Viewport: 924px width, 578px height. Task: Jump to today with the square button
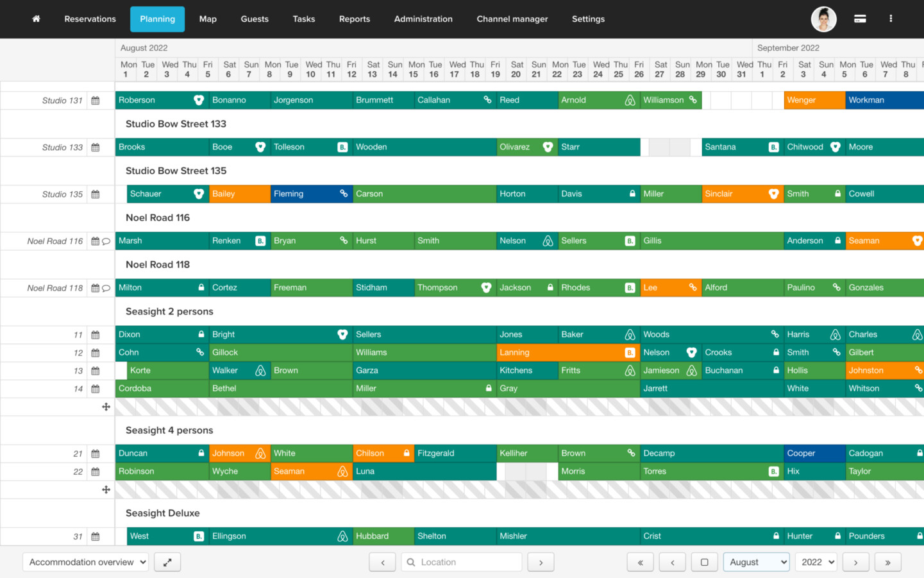(x=704, y=562)
